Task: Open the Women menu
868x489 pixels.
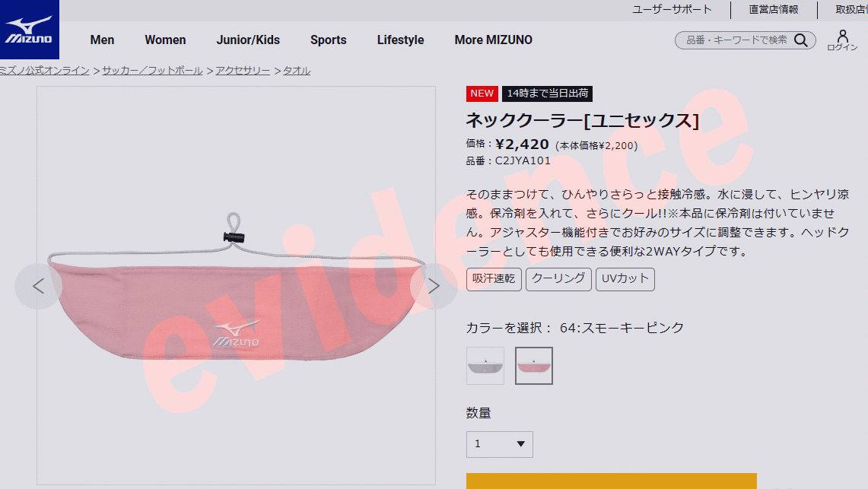Action: click(x=165, y=40)
